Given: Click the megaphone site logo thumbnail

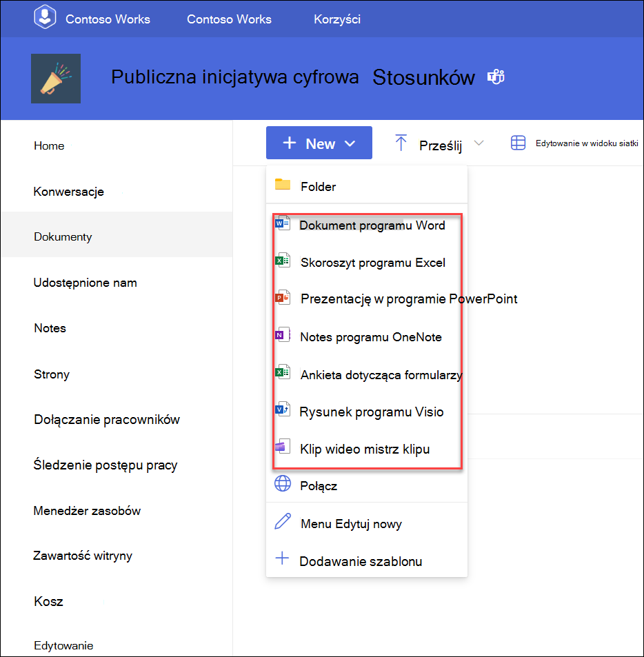Looking at the screenshot, I should pos(56,79).
